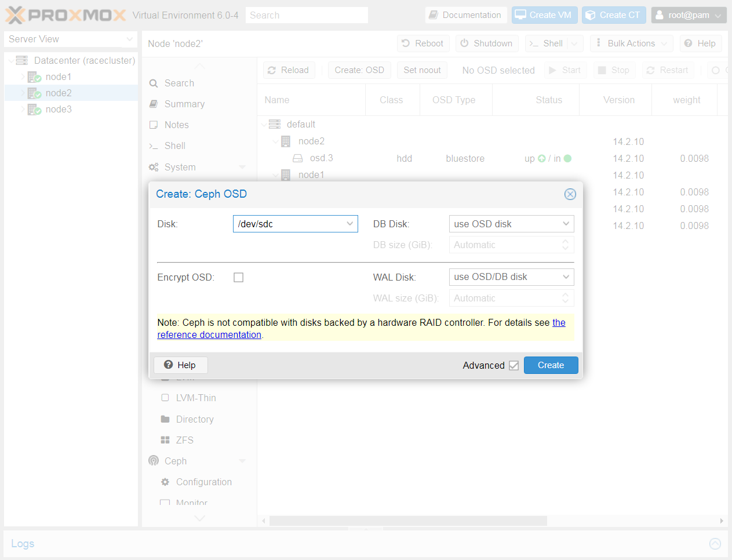Click the horizontal scrollbar of OSD grid
The width and height of the screenshot is (732, 560).
(408, 521)
